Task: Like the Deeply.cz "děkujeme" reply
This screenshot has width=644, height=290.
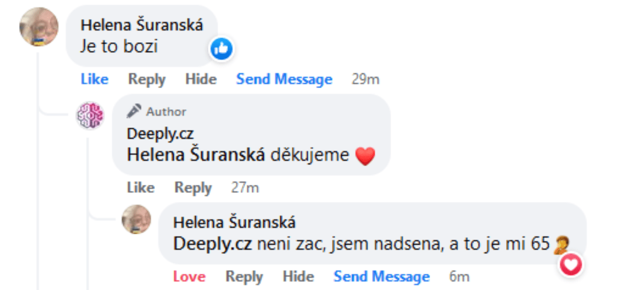Action: coord(140,188)
